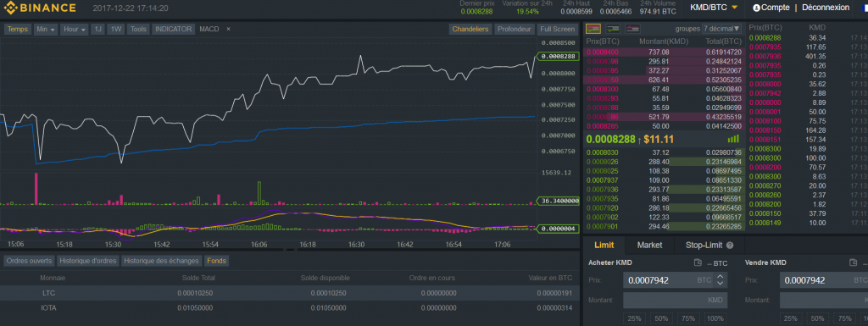Expand the Hour interval dropdown

(75, 29)
